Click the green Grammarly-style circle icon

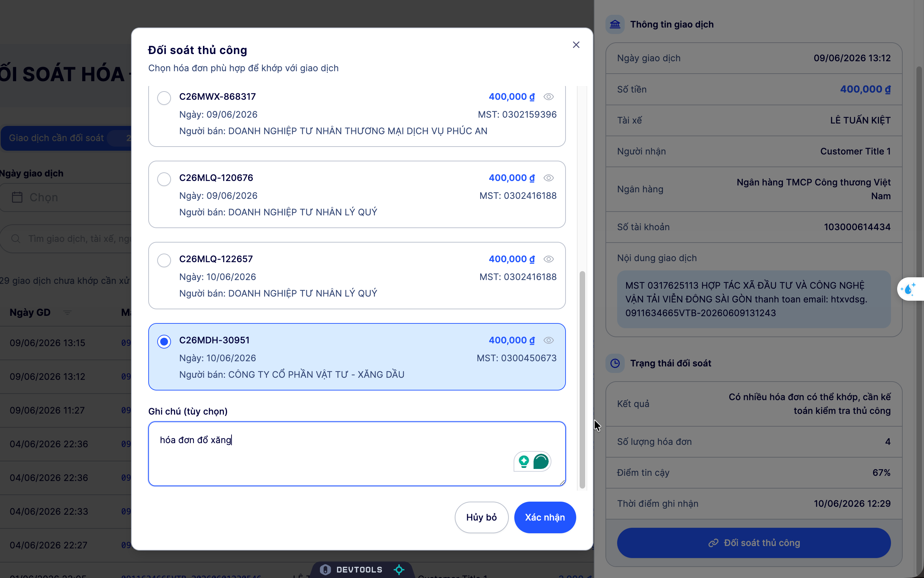pos(541,461)
